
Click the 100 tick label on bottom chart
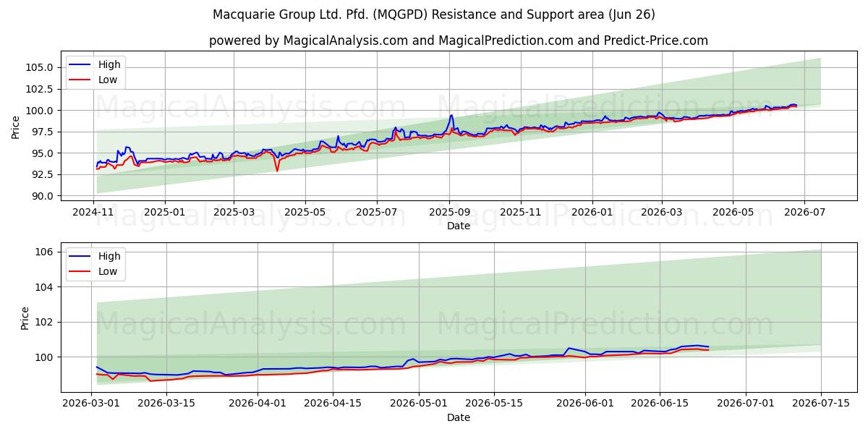point(44,357)
